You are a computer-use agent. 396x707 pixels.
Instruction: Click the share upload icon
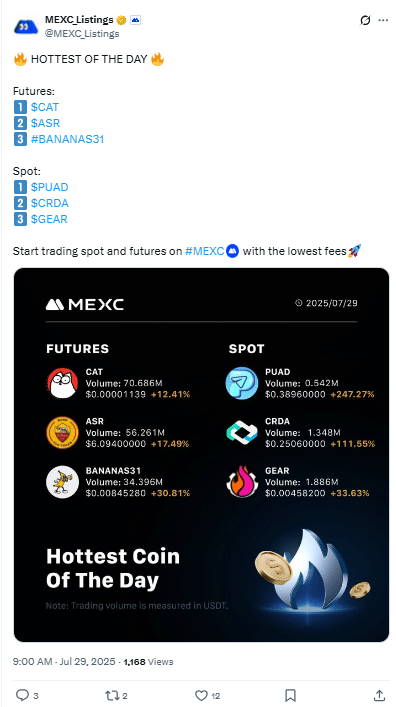tap(380, 695)
